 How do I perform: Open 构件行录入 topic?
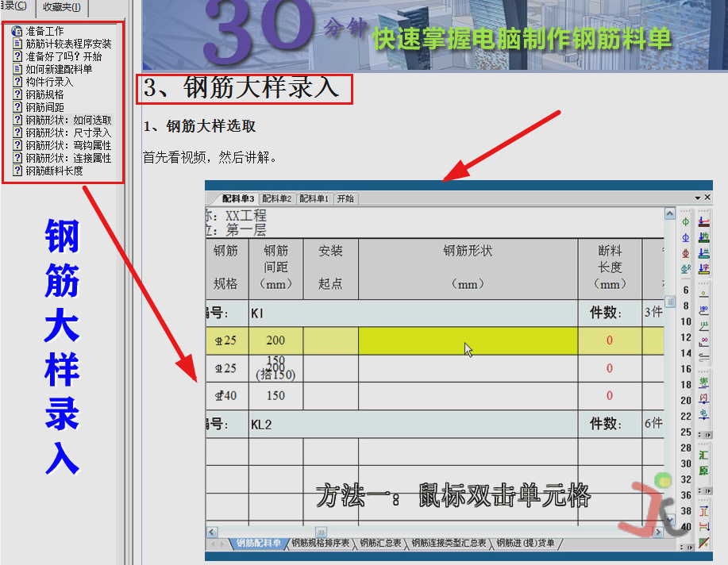tap(49, 83)
